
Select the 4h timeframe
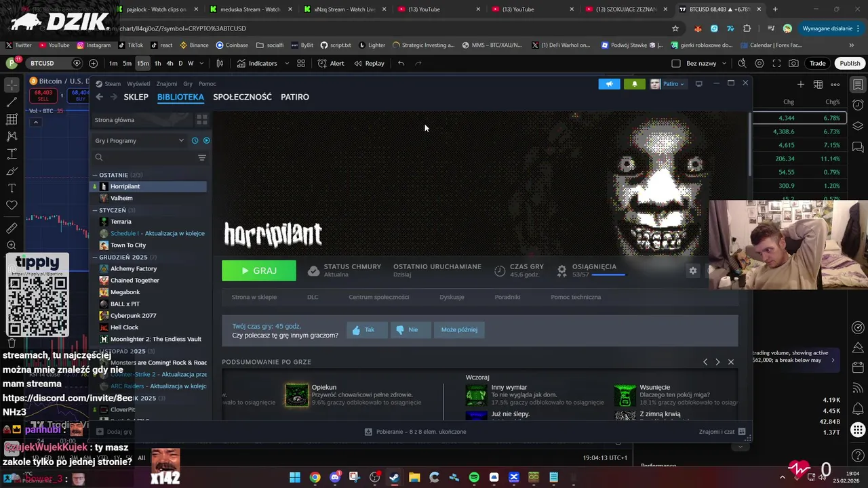pos(170,63)
